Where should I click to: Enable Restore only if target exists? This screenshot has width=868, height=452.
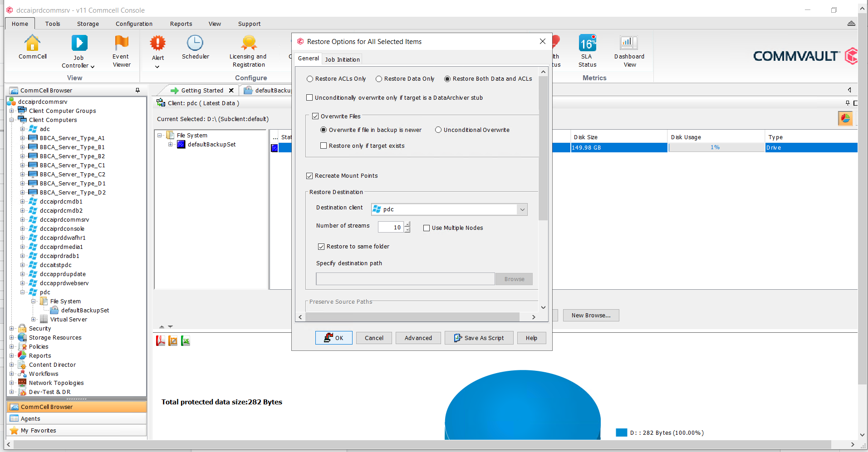point(324,146)
